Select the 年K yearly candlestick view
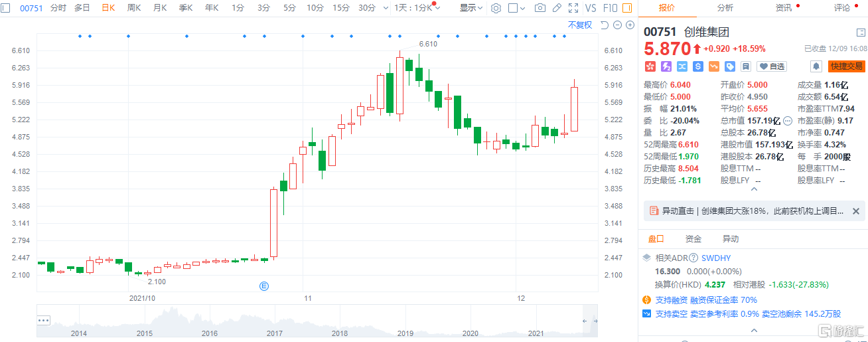 [x=212, y=8]
